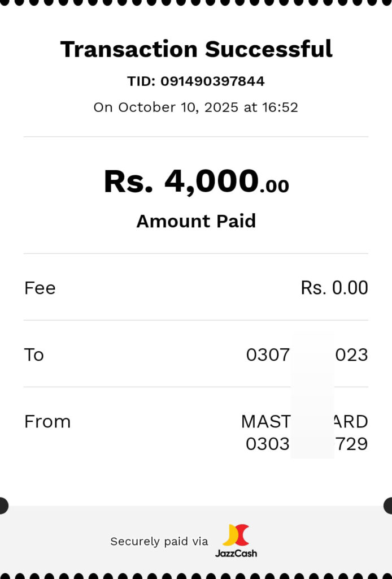Click the recipient number ending 023
Image resolution: width=392 pixels, height=579 pixels.
tap(351, 355)
